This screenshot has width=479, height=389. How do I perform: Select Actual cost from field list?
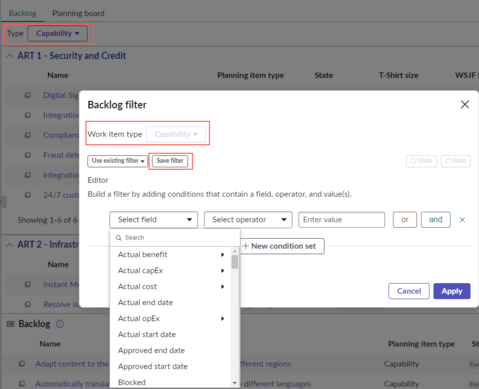tap(137, 287)
